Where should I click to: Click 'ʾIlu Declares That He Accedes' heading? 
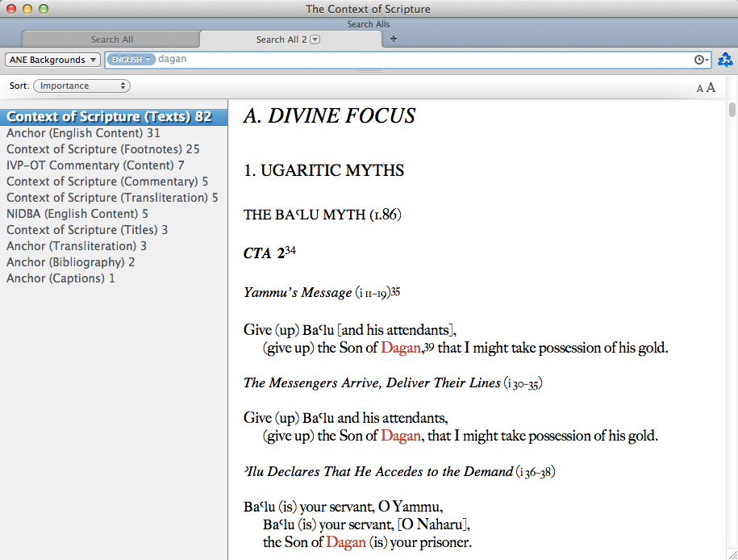[378, 471]
